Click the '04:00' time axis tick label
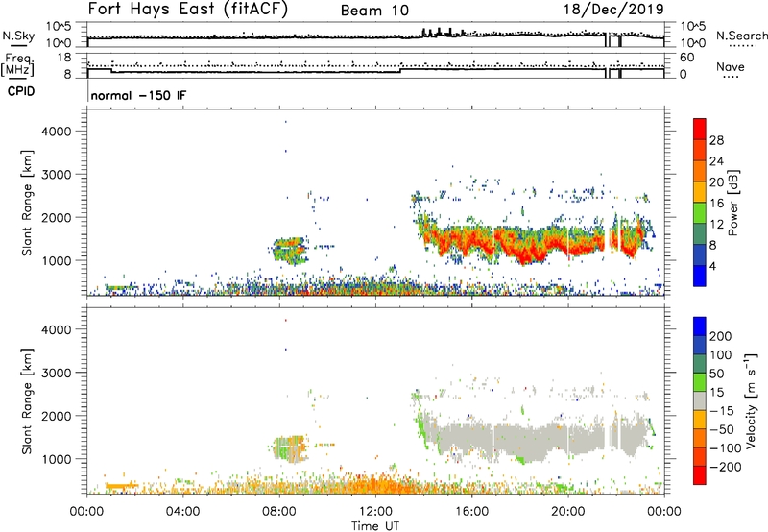The height and width of the screenshot is (532, 768). 183,512
